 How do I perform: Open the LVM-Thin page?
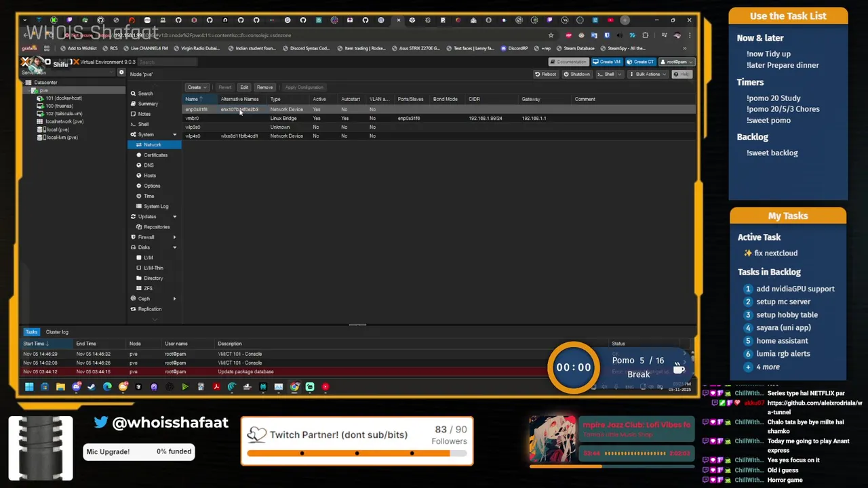(x=153, y=268)
